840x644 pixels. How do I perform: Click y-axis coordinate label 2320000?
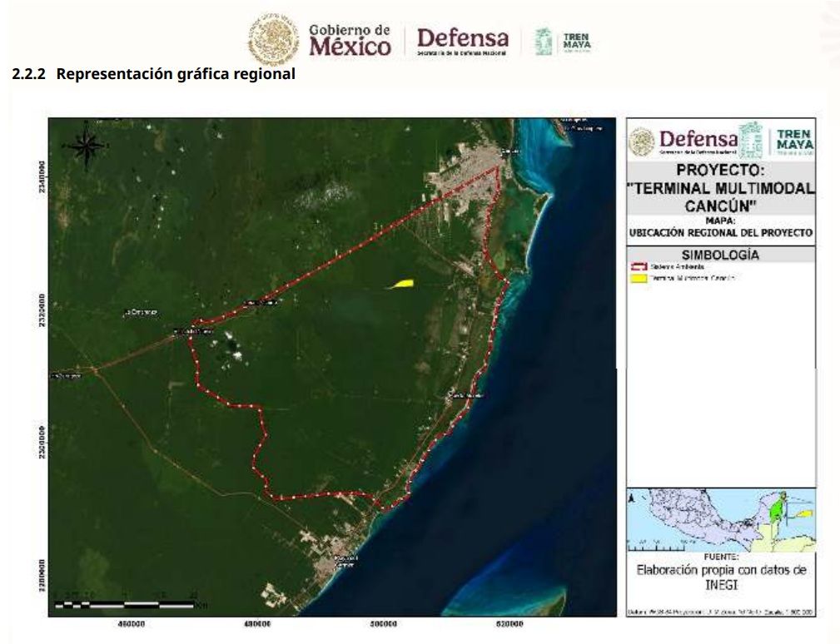tap(42, 312)
